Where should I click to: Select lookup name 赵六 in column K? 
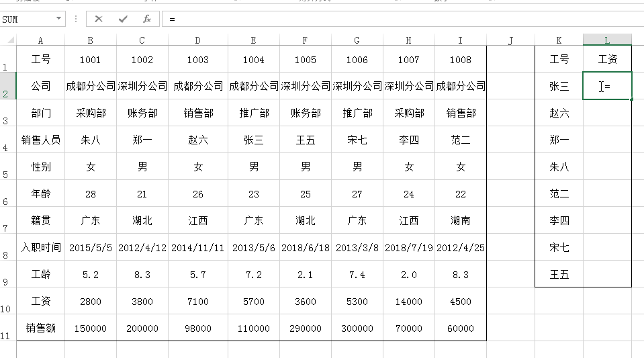(x=559, y=113)
